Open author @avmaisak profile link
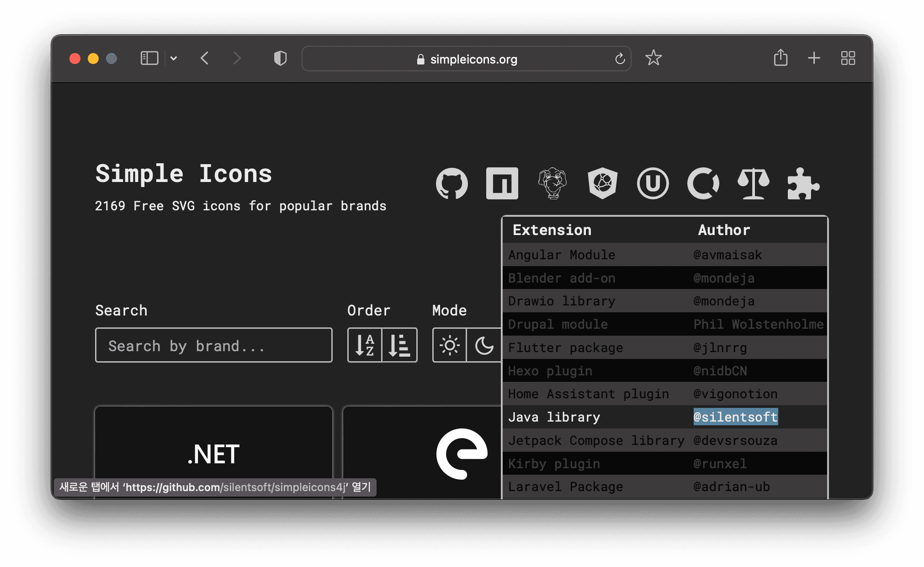This screenshot has width=924, height=567. [728, 255]
